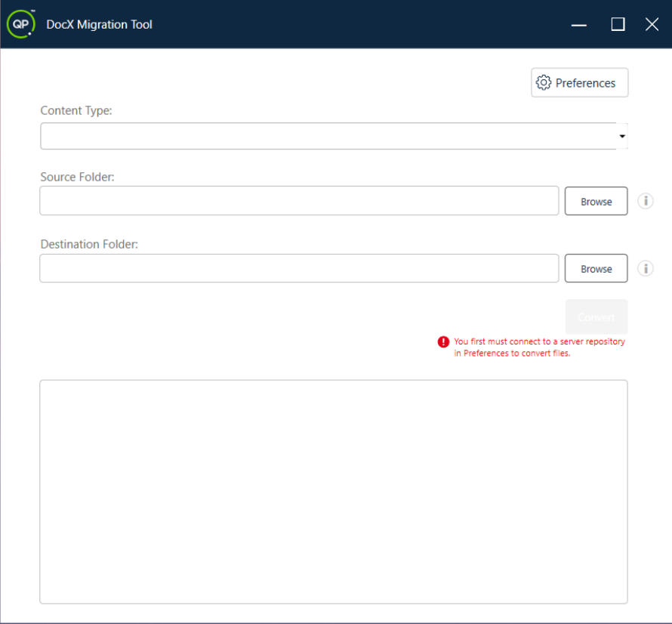672x624 pixels.
Task: Click the DocX Migration Tool title text
Action: 99,24
